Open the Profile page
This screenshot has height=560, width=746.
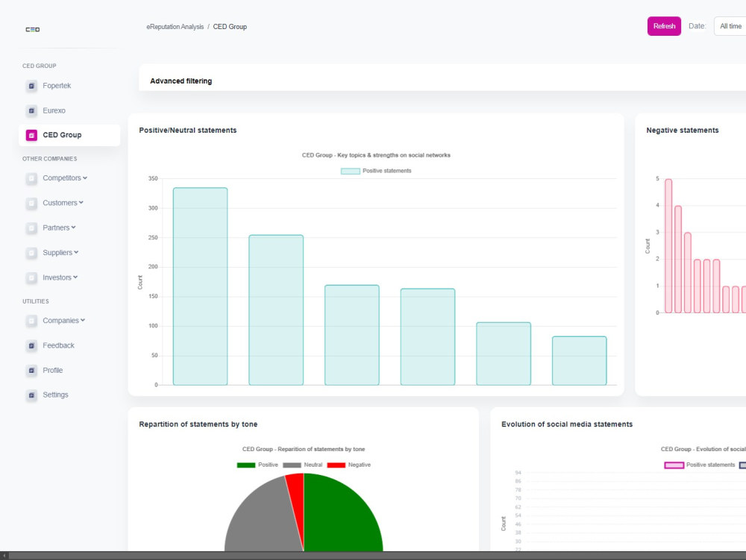(x=53, y=371)
